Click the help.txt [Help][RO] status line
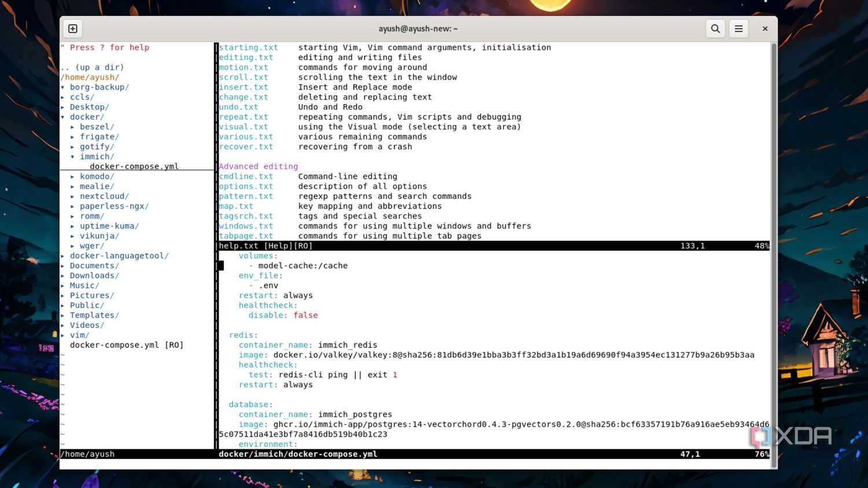 tap(494, 246)
